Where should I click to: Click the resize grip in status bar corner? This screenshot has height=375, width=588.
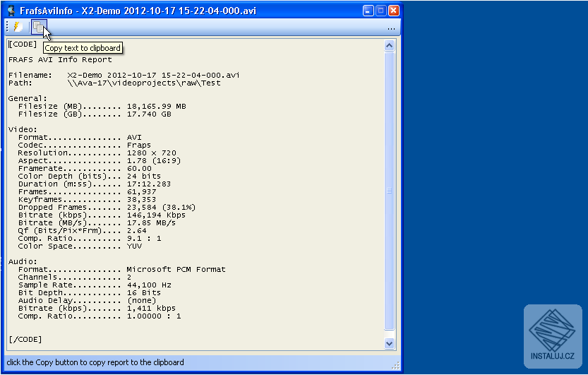395,365
